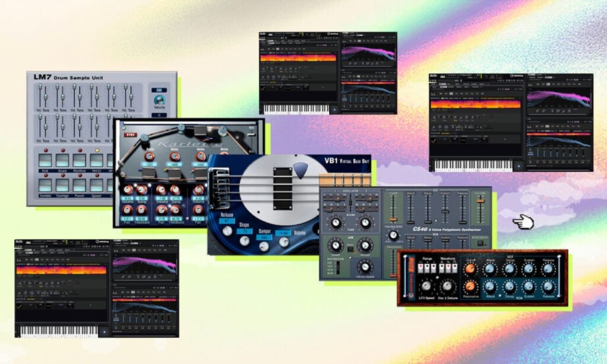Trigger the TomHigh pad in LM7
Viewport: 607px width, 364px height.
coord(62,186)
